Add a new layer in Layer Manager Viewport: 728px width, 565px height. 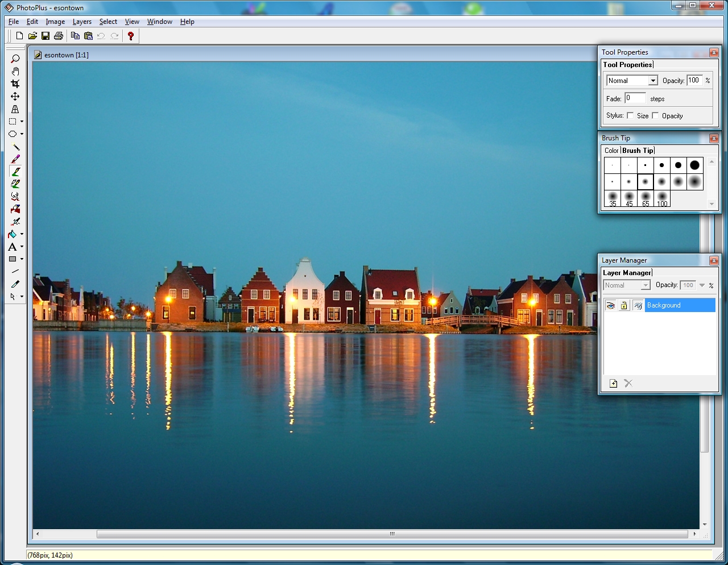613,383
